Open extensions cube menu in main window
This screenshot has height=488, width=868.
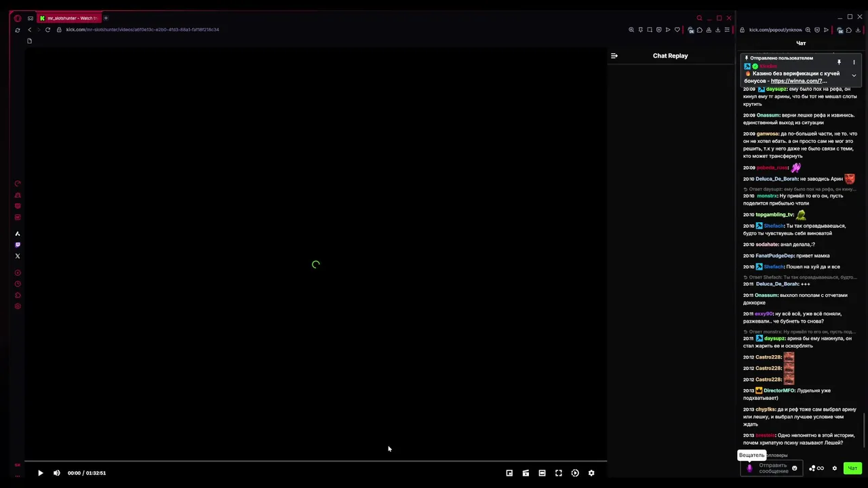[x=700, y=30]
